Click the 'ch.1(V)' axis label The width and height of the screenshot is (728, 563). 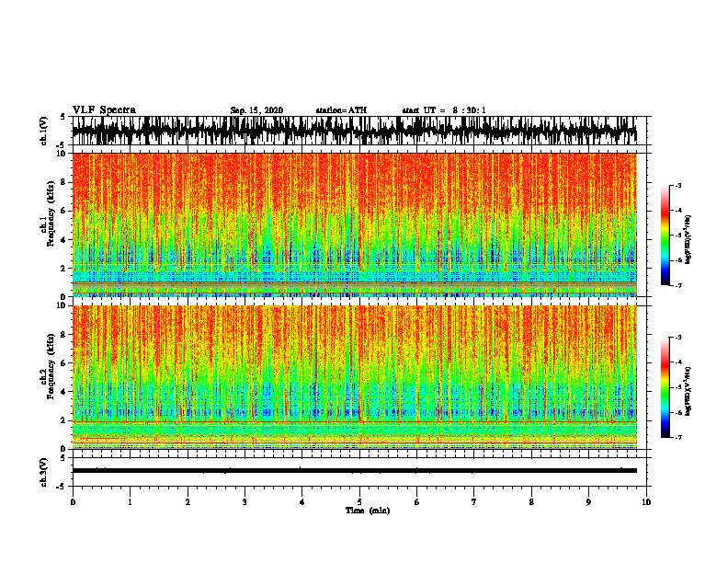point(44,131)
